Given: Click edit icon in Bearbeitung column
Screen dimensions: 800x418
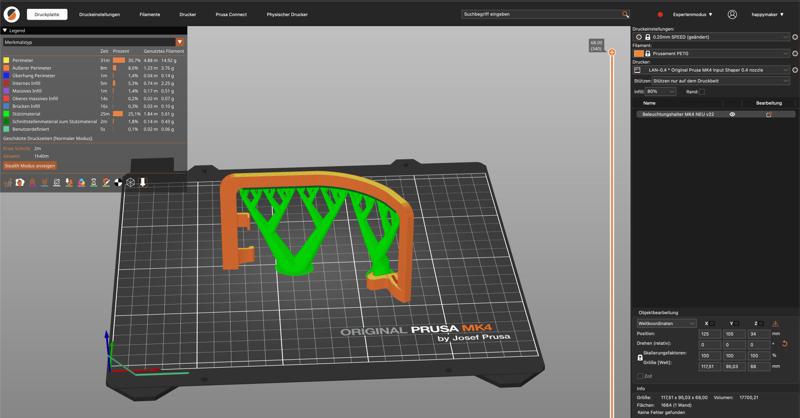Looking at the screenshot, I should [x=769, y=115].
